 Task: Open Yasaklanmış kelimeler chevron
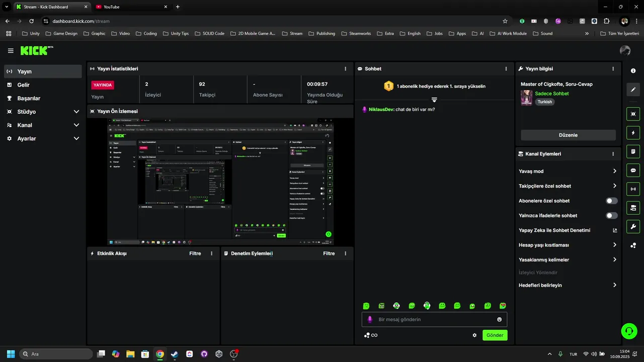point(615,260)
